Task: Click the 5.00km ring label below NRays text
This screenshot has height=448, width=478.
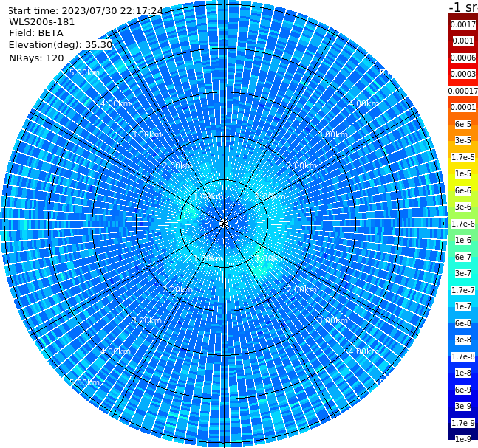Action: [x=84, y=72]
